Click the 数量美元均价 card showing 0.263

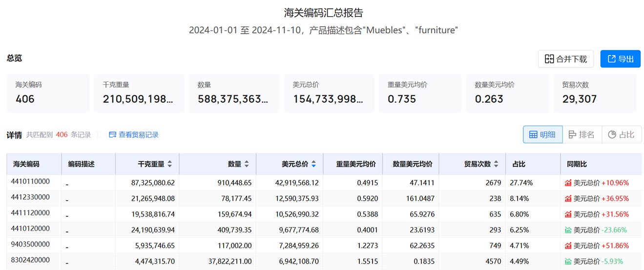coord(507,93)
